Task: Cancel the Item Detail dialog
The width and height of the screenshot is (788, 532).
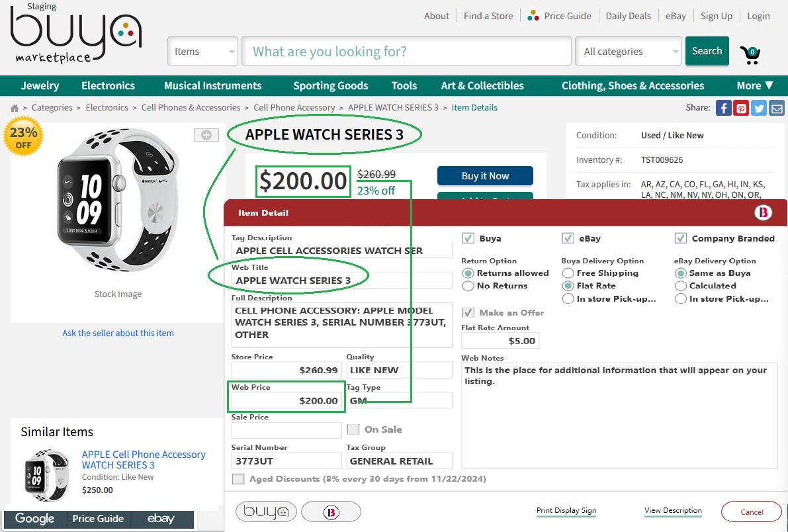Action: 752,512
